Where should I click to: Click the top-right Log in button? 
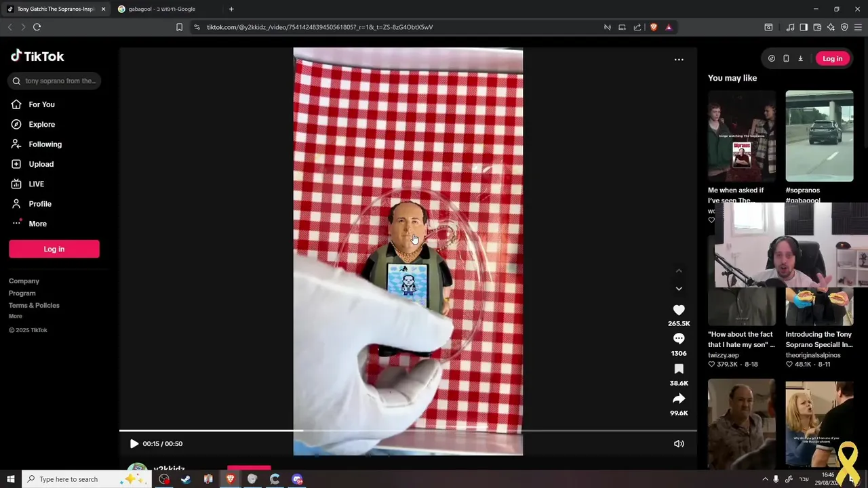[x=832, y=58]
